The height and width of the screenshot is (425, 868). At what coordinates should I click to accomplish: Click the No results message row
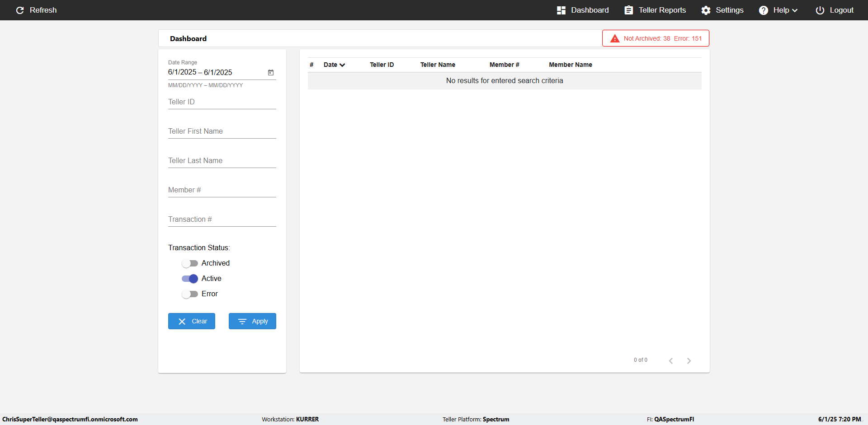(x=505, y=81)
